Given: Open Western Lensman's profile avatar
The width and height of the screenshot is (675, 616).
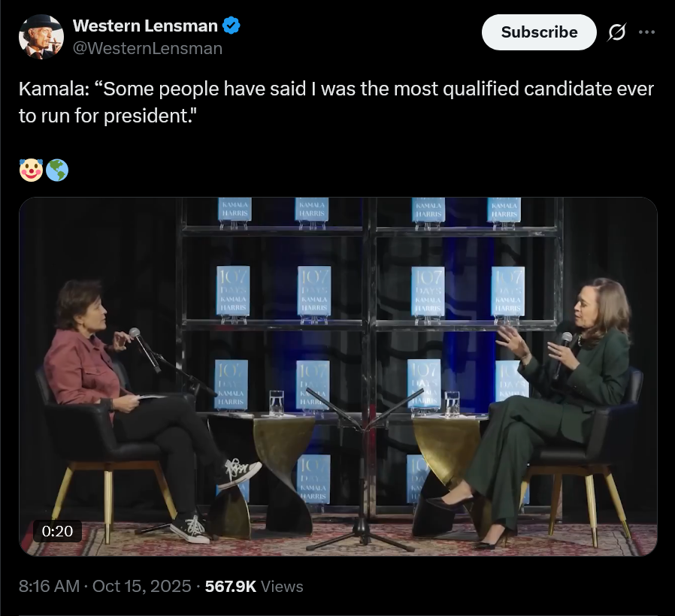Looking at the screenshot, I should [41, 37].
